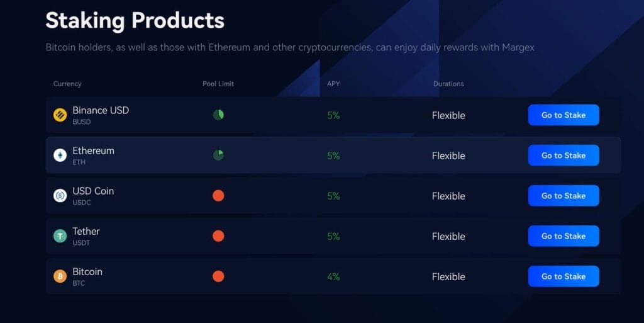Click the BUSD pool limit pie indicator

pyautogui.click(x=218, y=115)
